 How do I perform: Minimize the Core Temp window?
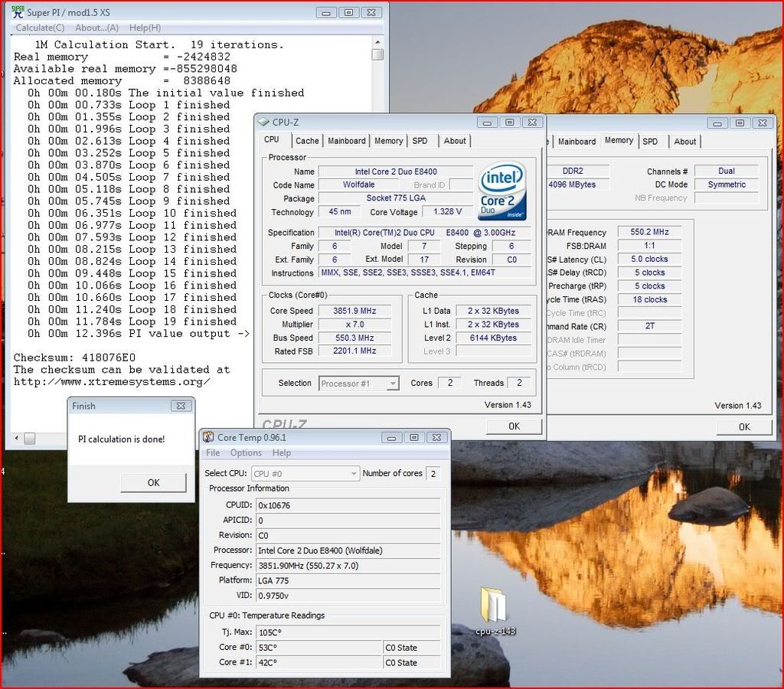pos(391,437)
